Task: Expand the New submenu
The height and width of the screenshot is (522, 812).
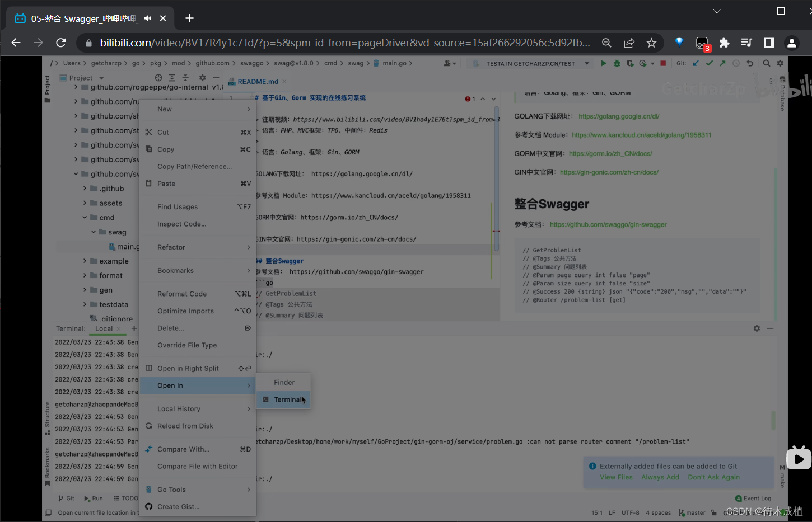Action: point(198,109)
